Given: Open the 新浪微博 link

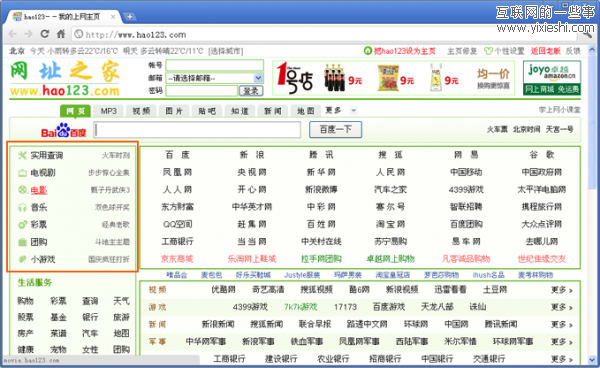Looking at the screenshot, I should (321, 189).
